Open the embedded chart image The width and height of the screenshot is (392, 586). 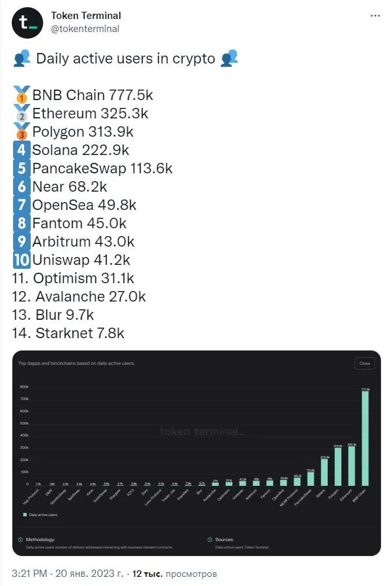tap(197, 453)
